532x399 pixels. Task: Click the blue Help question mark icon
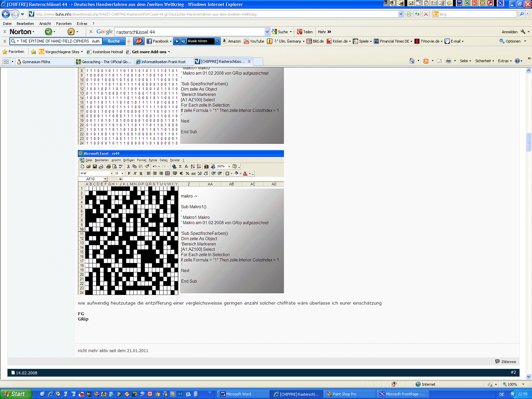(517, 61)
